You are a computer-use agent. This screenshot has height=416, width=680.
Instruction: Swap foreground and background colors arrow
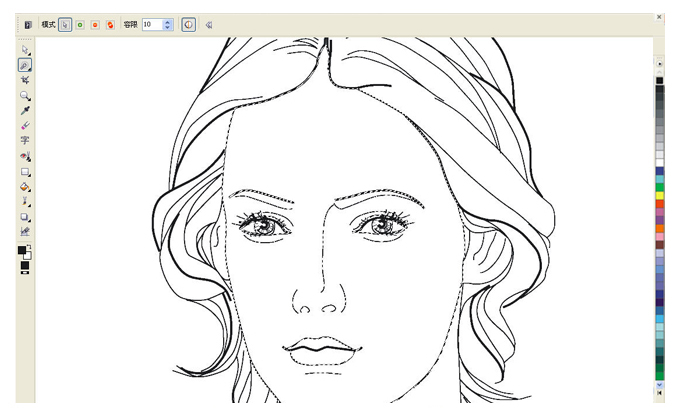(x=29, y=246)
